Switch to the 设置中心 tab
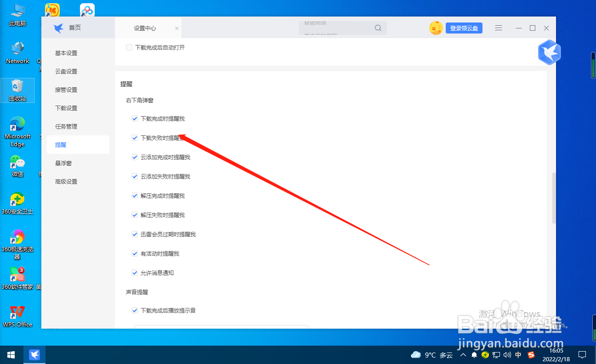 [x=145, y=28]
